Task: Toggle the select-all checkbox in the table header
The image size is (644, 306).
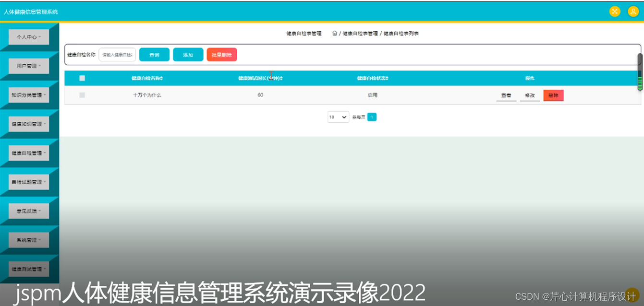Action: tap(82, 78)
